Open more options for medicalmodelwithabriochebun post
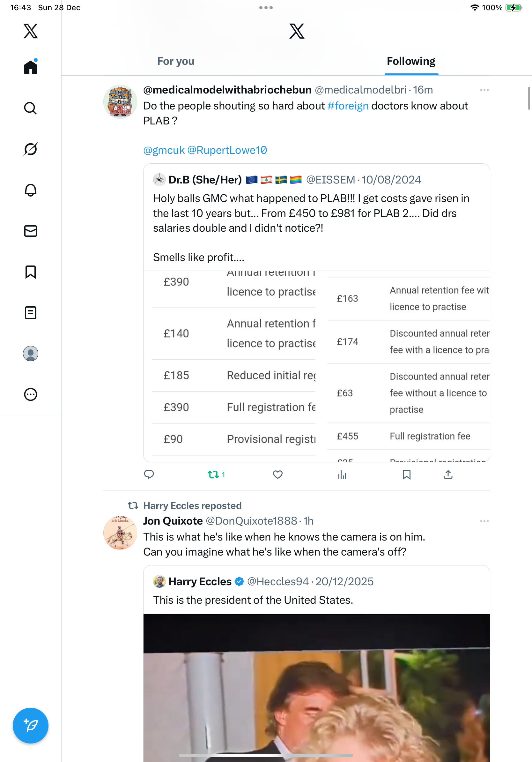This screenshot has width=532, height=762. (x=484, y=90)
